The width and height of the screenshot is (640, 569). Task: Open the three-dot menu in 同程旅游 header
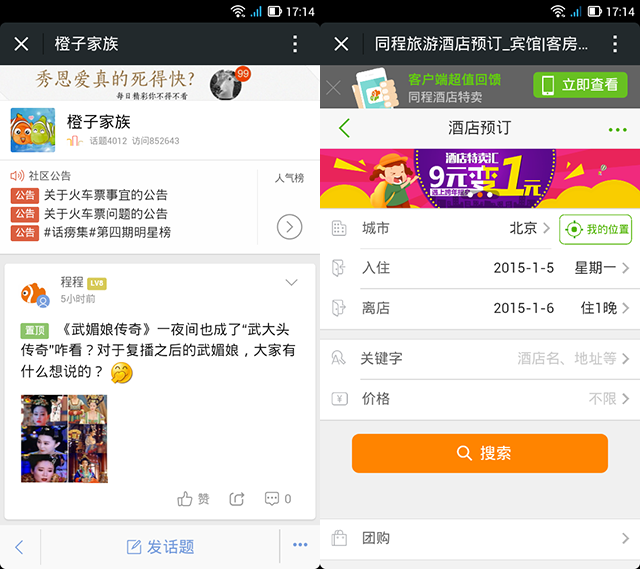click(615, 44)
